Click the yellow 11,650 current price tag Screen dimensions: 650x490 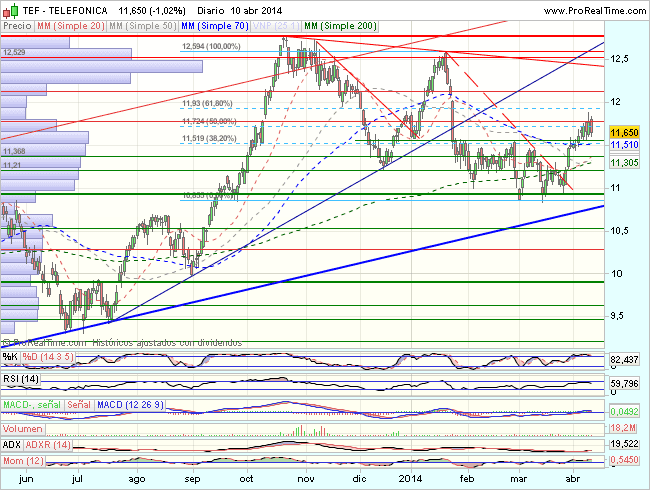point(625,133)
